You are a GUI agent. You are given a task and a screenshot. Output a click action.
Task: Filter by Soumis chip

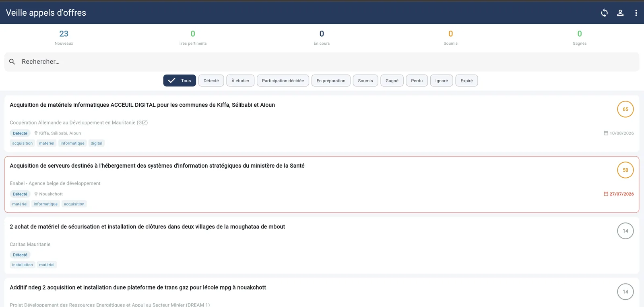pyautogui.click(x=365, y=81)
